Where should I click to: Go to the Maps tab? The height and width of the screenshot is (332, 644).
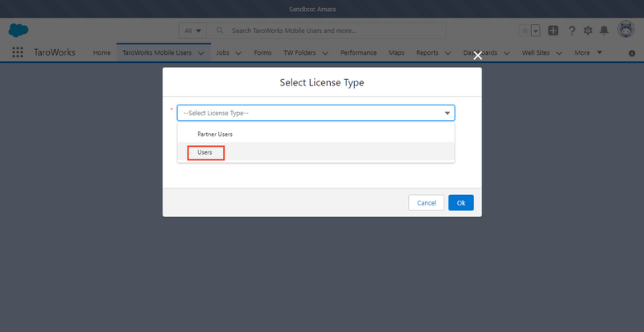pos(396,53)
